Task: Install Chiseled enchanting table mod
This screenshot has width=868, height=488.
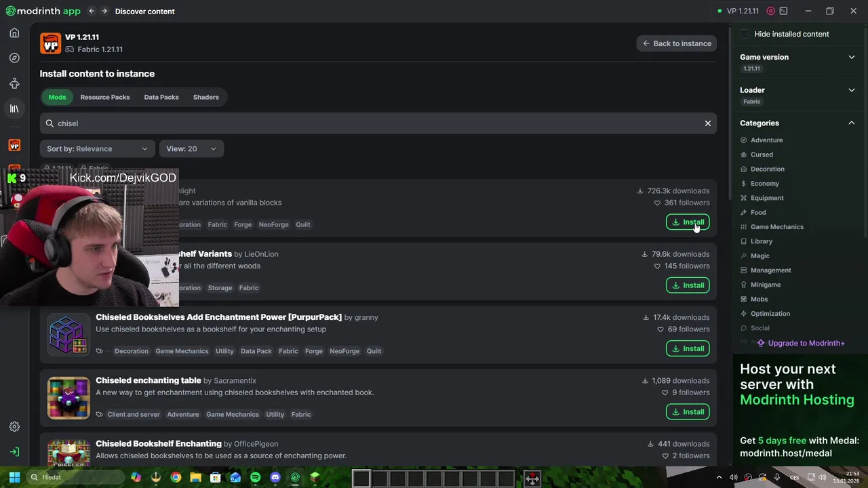Action: click(x=688, y=411)
